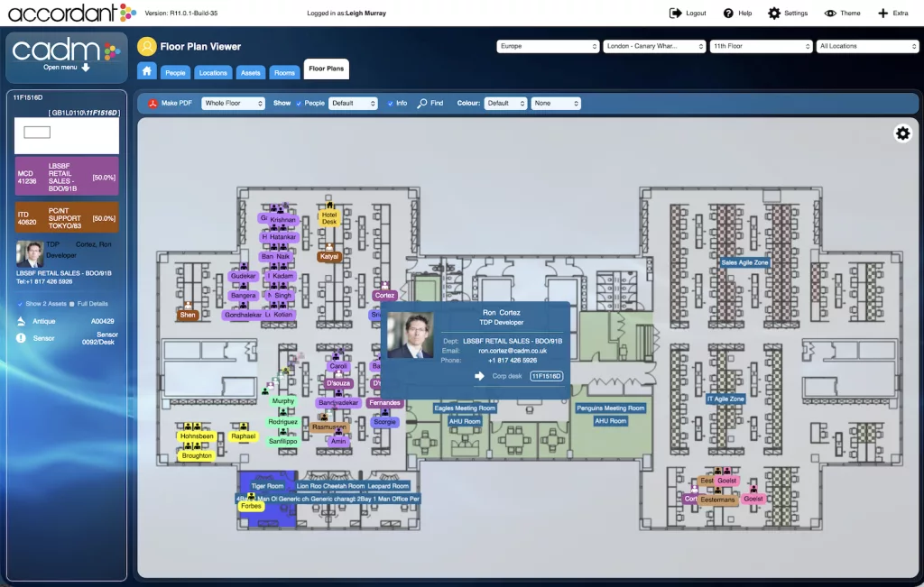
Task: Open the London - Canary Wharf dropdown
Action: click(x=654, y=46)
